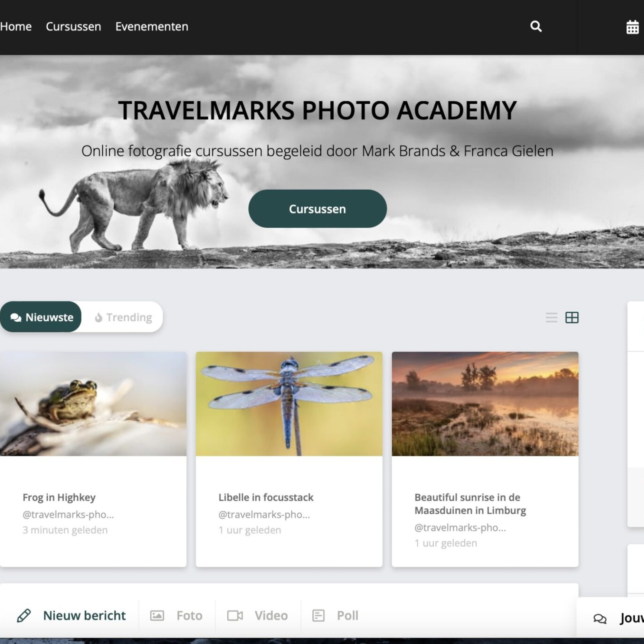Open the sunrise landscape thumbnail
This screenshot has height=644, width=644.
pos(485,404)
